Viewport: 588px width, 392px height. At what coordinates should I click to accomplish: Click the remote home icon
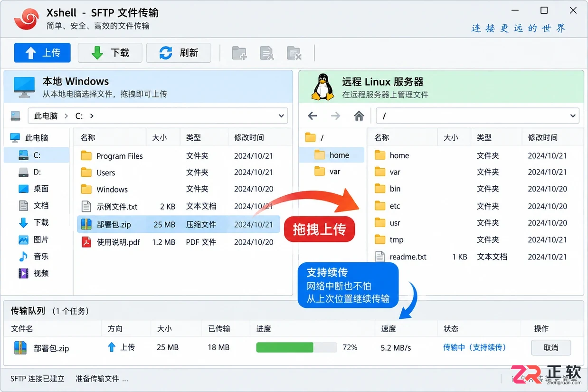coord(359,115)
